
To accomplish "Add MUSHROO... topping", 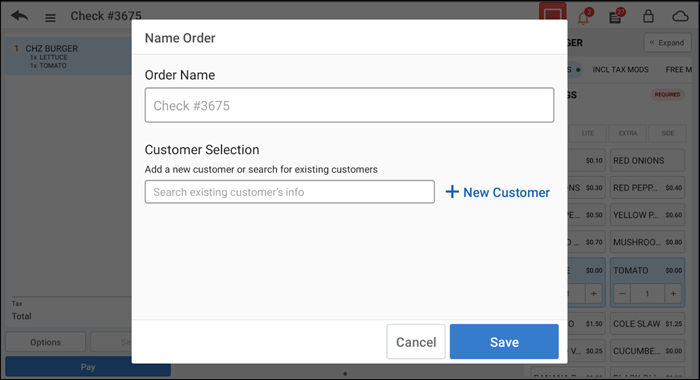I will [647, 242].
